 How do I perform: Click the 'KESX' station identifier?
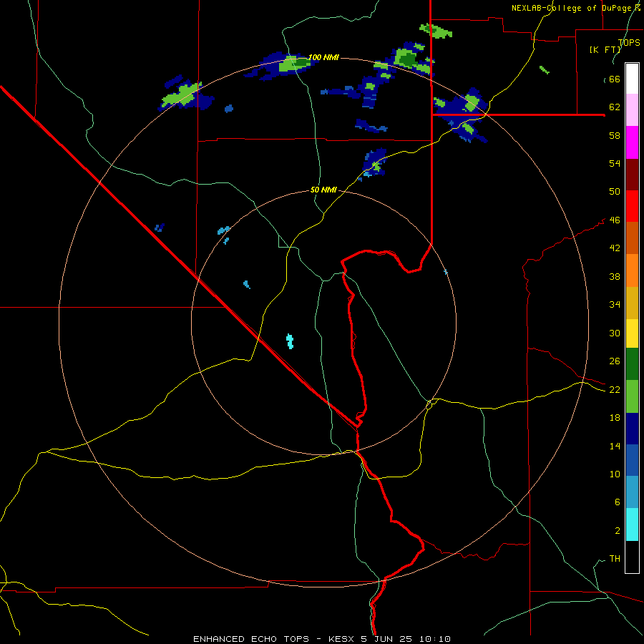tap(341, 639)
